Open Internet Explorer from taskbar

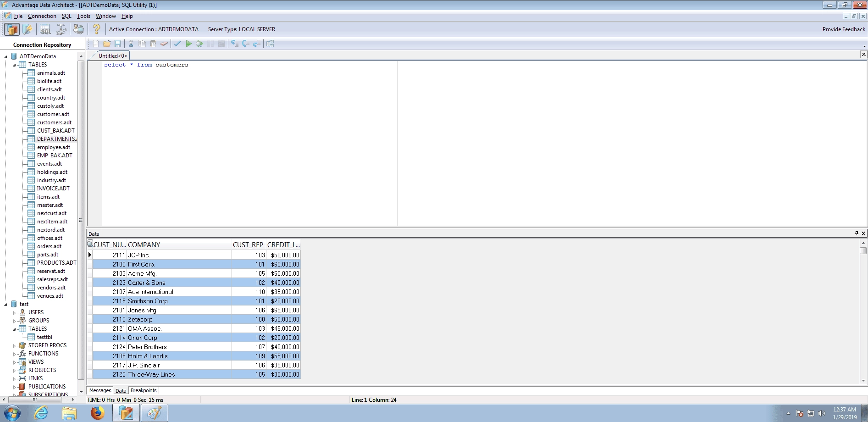tap(41, 413)
